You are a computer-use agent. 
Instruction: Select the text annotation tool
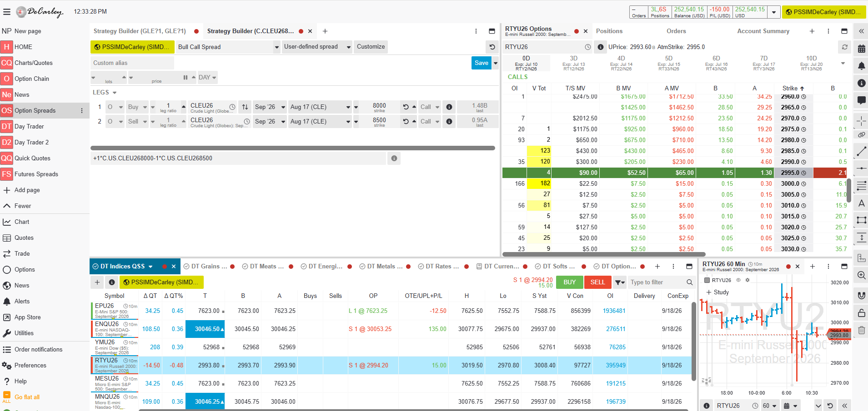[x=861, y=203]
